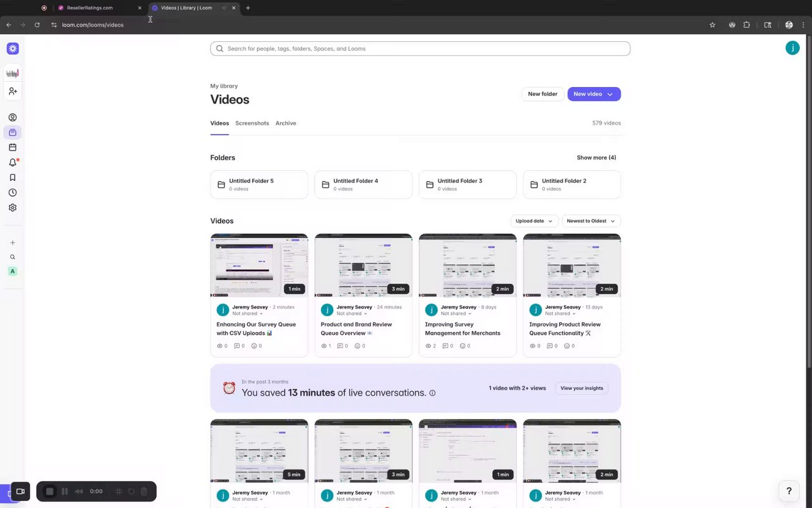Open the 2 min Survey Management thumbnail
This screenshot has height=508, width=812.
[468, 265]
